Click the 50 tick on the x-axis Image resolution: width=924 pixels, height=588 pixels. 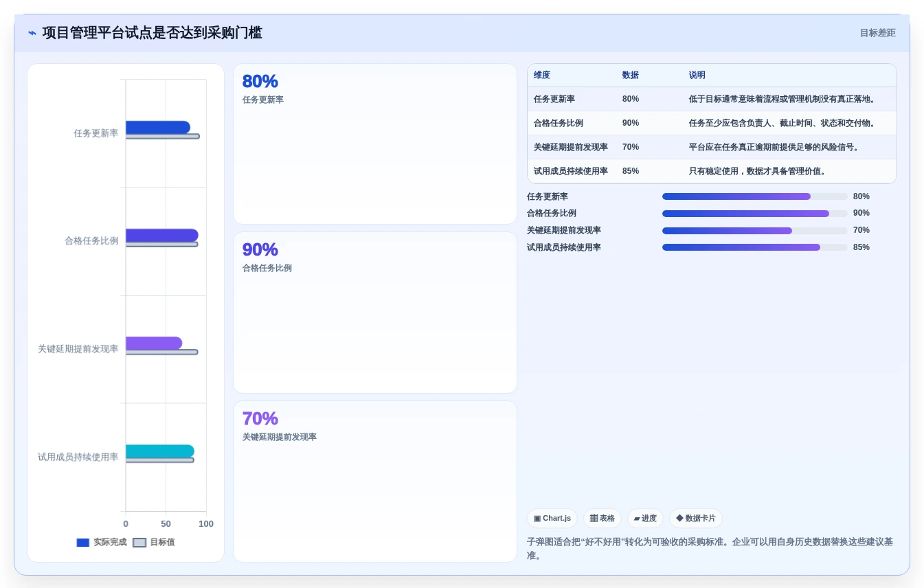tap(166, 524)
